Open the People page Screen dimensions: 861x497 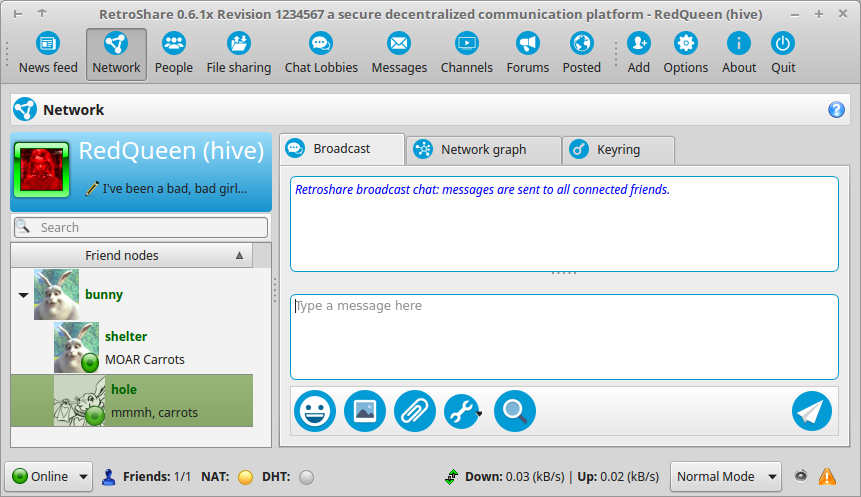[174, 54]
